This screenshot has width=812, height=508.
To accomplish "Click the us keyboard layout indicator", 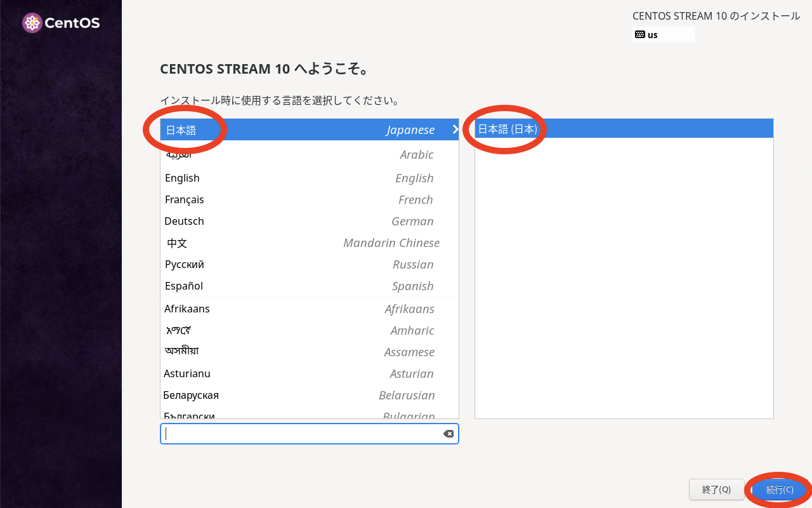I will (x=664, y=35).
